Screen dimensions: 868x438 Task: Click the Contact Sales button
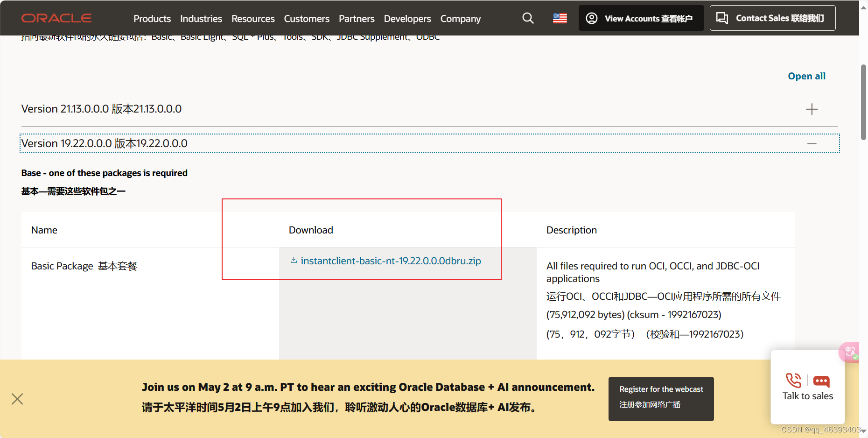point(772,18)
